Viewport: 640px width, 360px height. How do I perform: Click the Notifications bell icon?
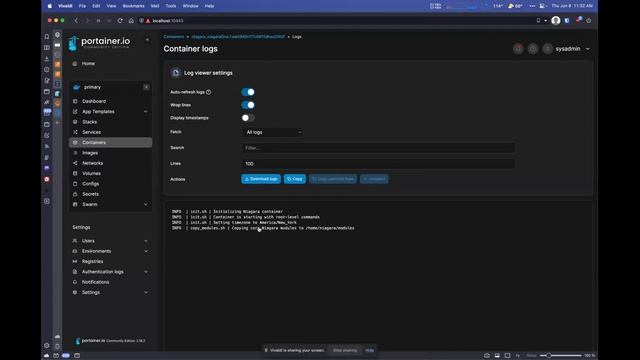(x=75, y=282)
